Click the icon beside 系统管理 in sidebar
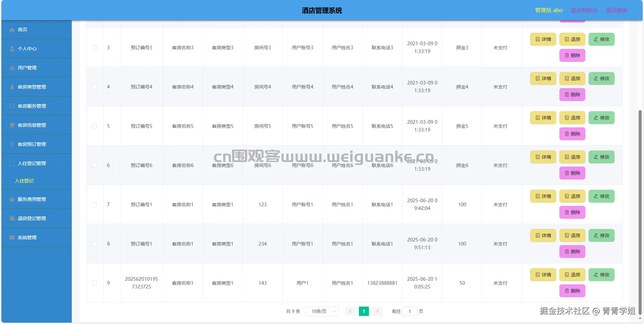644x324 pixels. [12, 237]
